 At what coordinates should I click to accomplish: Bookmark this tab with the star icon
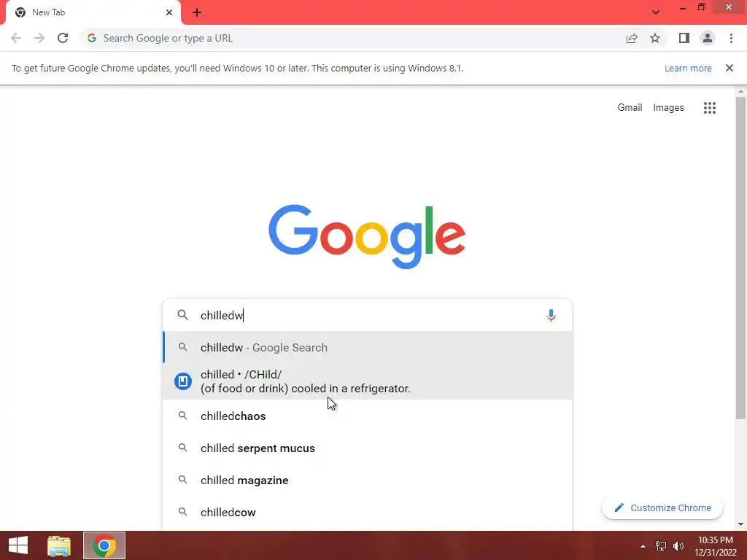tap(655, 38)
